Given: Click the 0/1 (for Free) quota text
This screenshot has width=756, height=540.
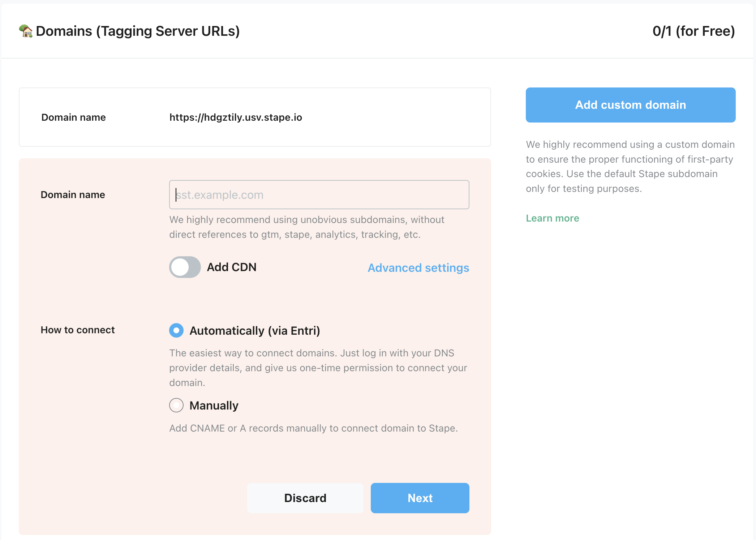Looking at the screenshot, I should click(693, 31).
